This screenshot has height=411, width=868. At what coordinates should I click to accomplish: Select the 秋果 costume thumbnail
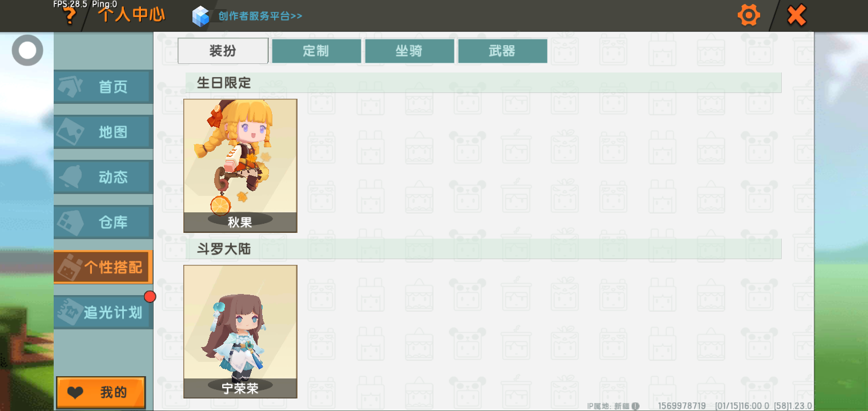coord(240,166)
